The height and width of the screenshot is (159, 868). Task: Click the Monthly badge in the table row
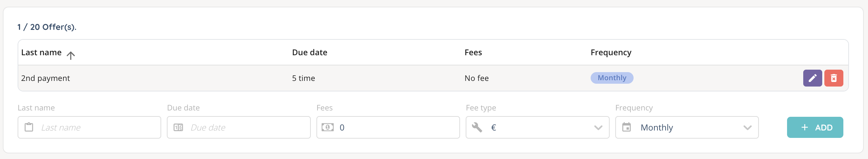[612, 78]
